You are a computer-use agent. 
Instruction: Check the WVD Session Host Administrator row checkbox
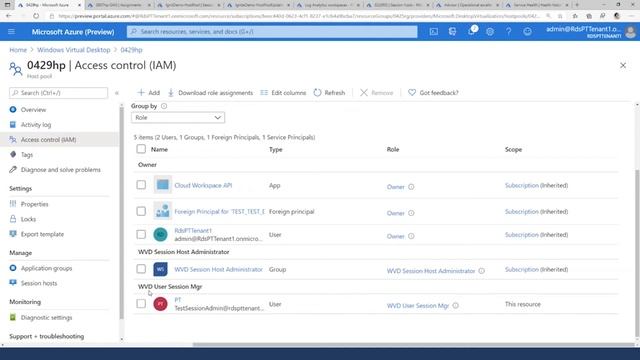pyautogui.click(x=141, y=269)
